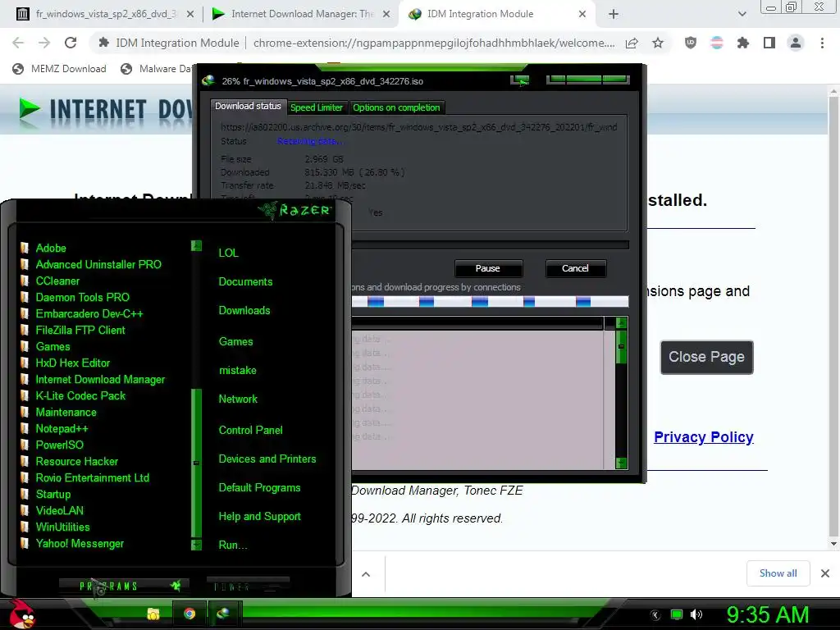
Task: Click the Close Page button
Action: (706, 358)
